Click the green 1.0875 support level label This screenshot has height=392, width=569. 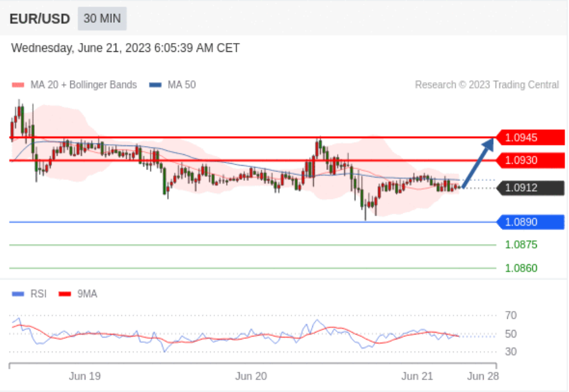521,245
